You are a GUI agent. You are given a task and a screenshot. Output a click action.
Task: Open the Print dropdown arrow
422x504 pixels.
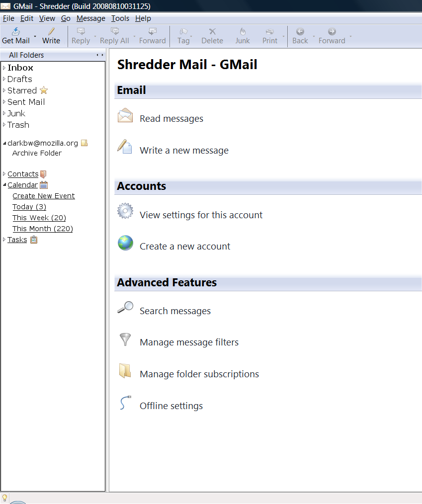283,36
